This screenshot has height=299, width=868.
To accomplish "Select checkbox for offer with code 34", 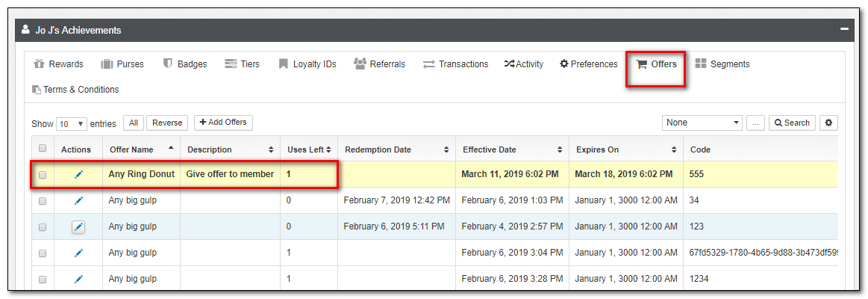I will (43, 201).
